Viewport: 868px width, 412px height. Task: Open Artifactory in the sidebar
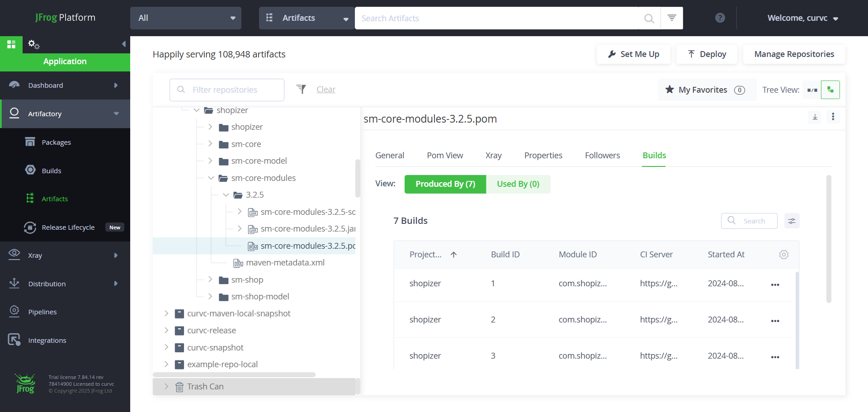click(x=65, y=114)
